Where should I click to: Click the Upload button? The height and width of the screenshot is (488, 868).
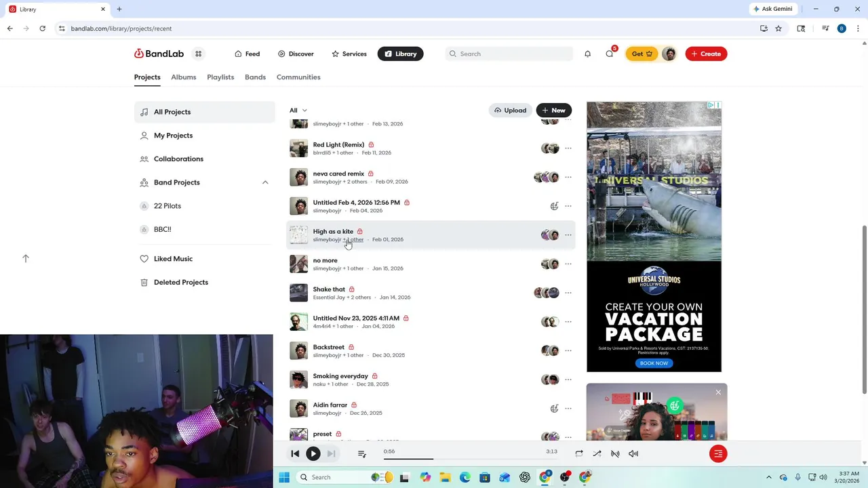click(x=511, y=110)
